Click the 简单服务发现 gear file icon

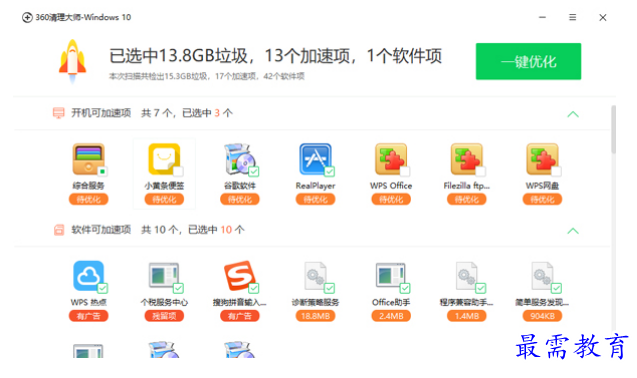tap(542, 276)
